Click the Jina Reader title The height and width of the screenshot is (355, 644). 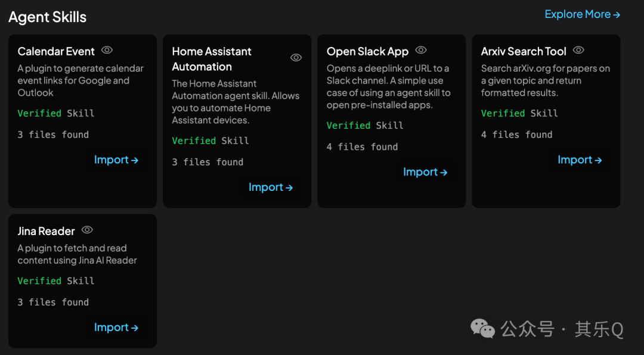pyautogui.click(x=46, y=231)
